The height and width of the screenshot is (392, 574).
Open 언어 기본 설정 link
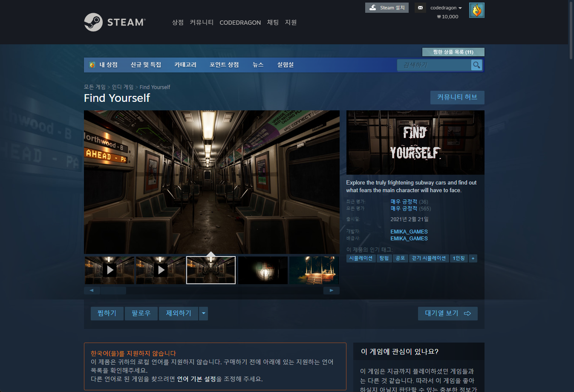click(196, 379)
